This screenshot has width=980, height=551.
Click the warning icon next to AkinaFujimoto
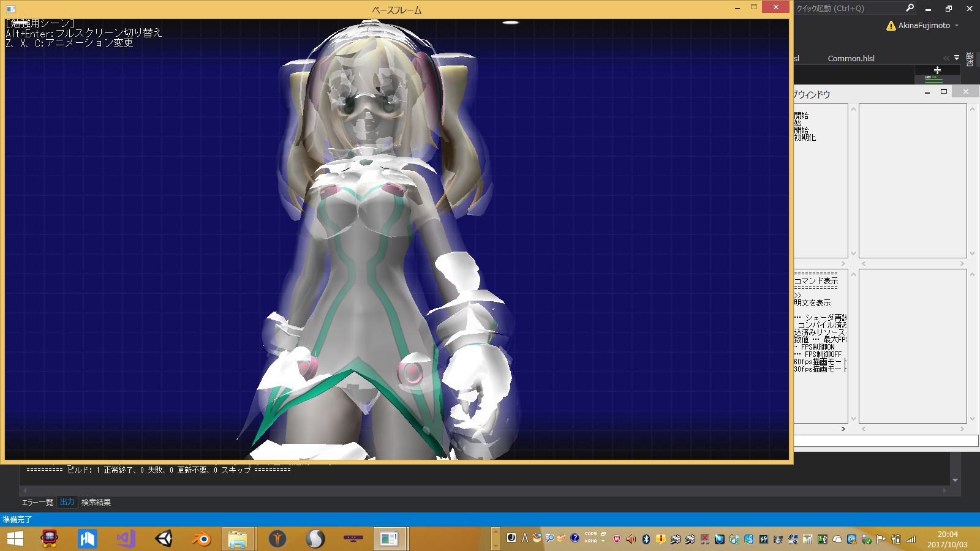click(891, 26)
